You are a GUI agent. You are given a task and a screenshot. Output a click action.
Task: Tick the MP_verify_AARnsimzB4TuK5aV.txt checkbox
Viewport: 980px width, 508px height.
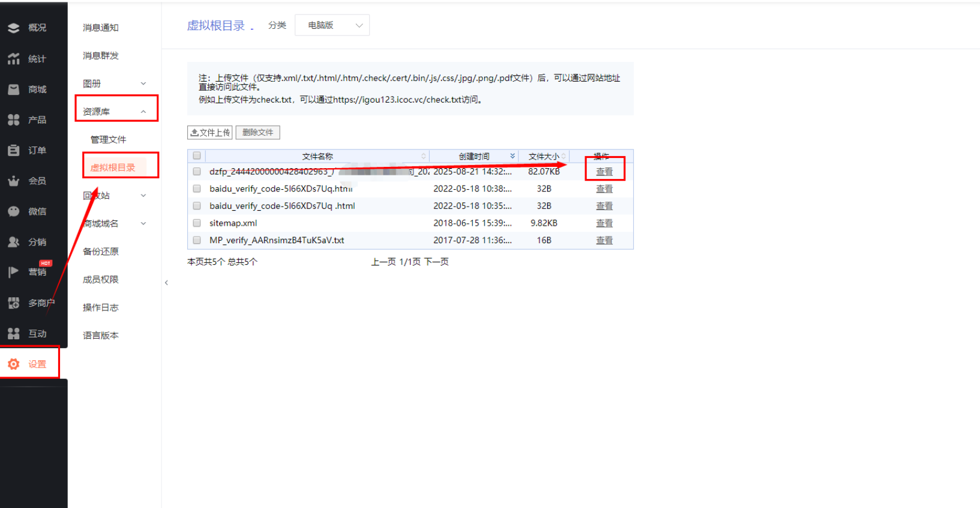pos(197,240)
